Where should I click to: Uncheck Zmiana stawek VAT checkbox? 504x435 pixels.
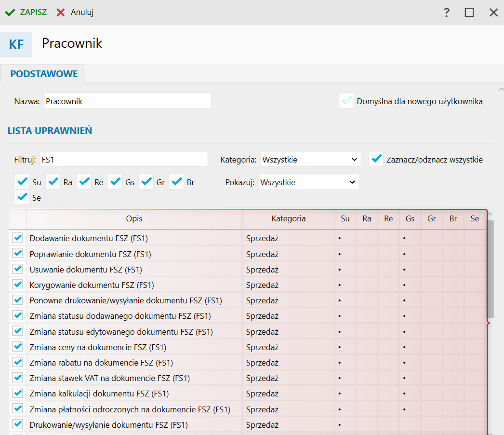tap(17, 378)
